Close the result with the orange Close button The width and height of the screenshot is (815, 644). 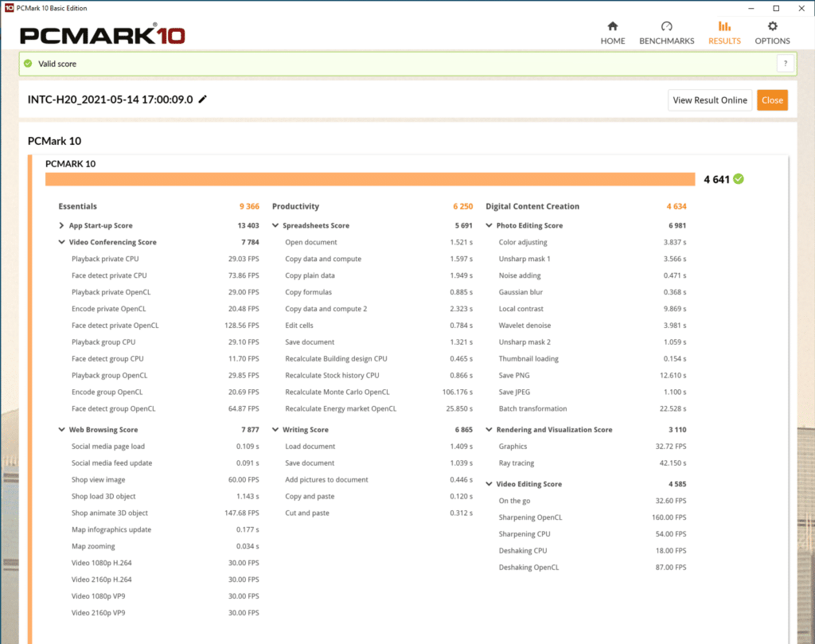[x=772, y=100]
